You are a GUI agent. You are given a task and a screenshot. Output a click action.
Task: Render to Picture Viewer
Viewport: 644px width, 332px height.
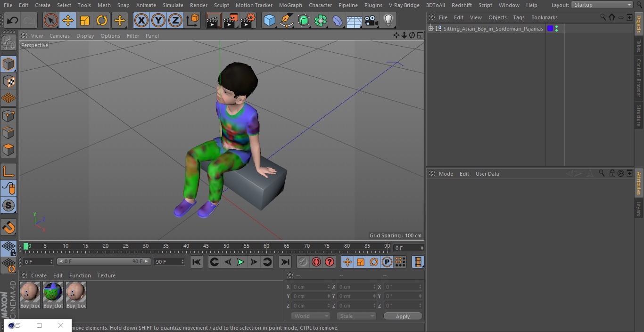pyautogui.click(x=231, y=20)
